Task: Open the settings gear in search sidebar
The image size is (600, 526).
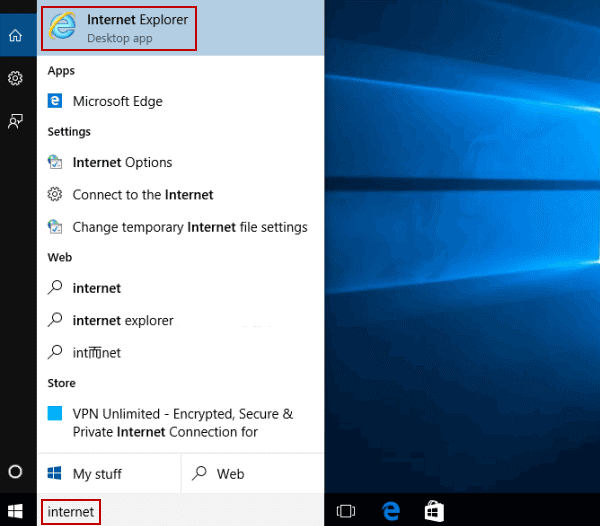Action: tap(15, 78)
